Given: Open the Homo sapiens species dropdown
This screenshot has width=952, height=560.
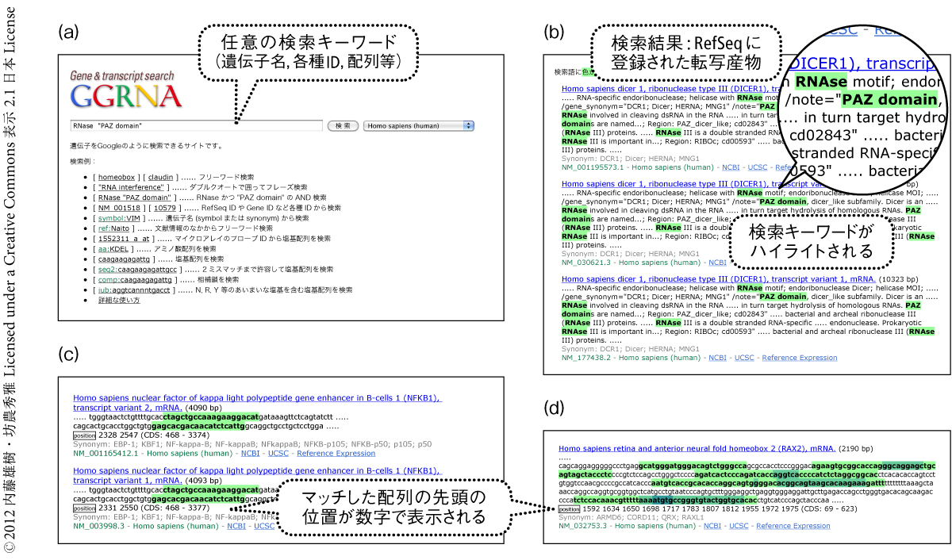Looking at the screenshot, I should pyautogui.click(x=417, y=125).
